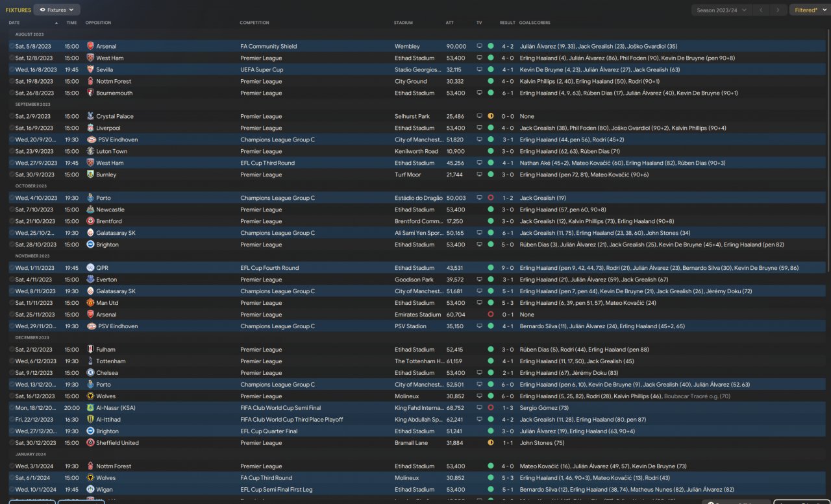This screenshot has width=831, height=504.
Task: Click the Wolves badge on the 16/12/2023 row
Action: point(90,397)
